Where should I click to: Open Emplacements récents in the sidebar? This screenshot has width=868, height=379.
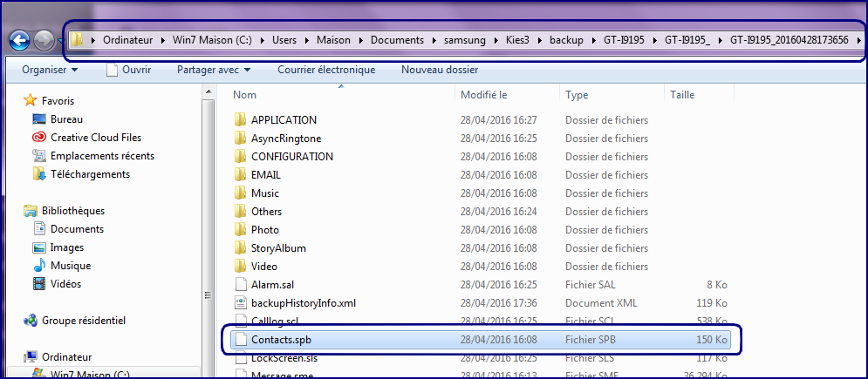coord(102,156)
